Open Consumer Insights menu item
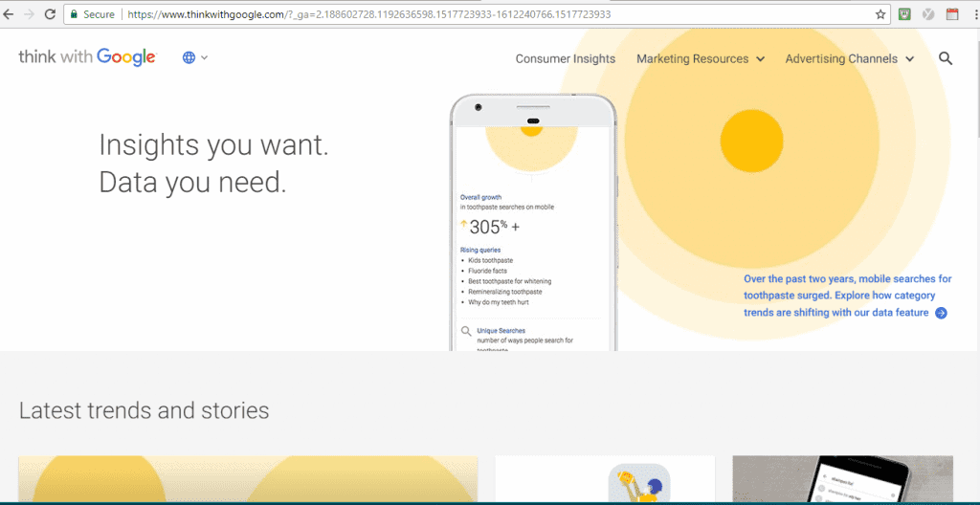The height and width of the screenshot is (505, 980). click(x=565, y=58)
